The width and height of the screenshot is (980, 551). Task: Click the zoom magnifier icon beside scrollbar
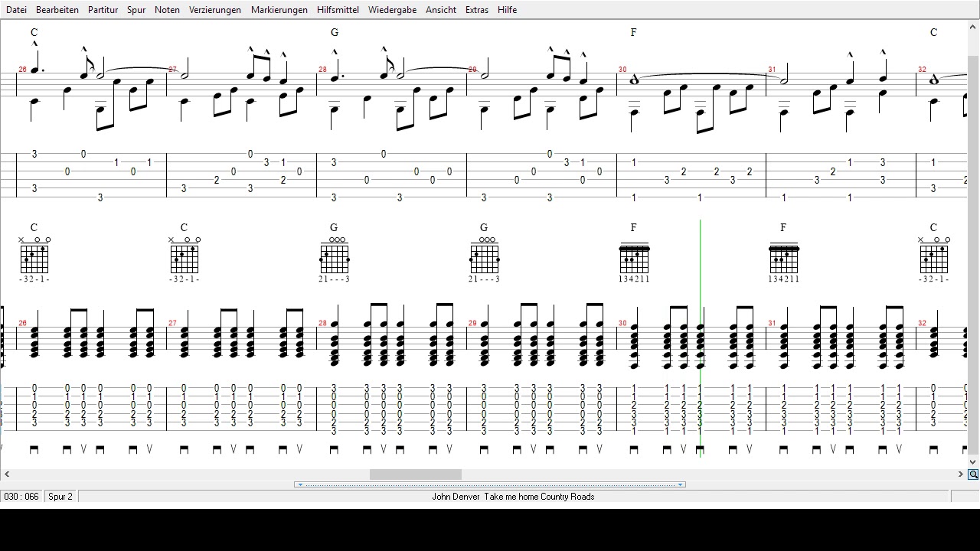(973, 474)
